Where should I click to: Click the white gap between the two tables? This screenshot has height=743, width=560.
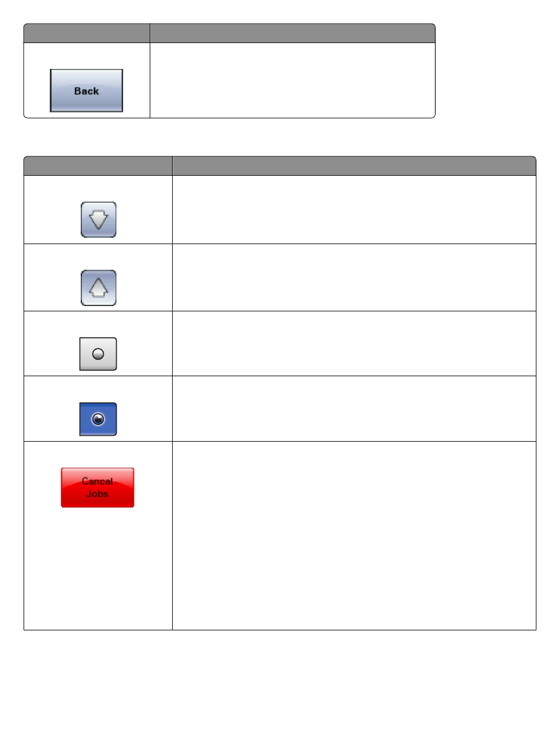click(280, 137)
